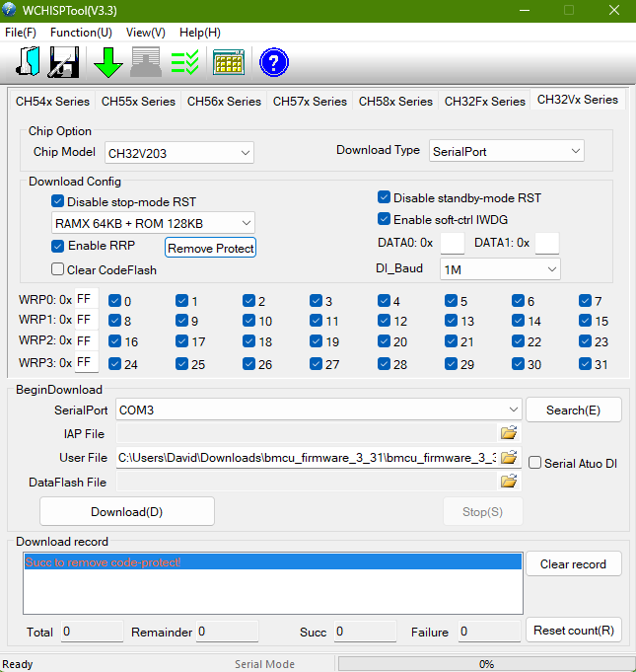
Task: Open the Help(H) menu
Action: pos(199,33)
